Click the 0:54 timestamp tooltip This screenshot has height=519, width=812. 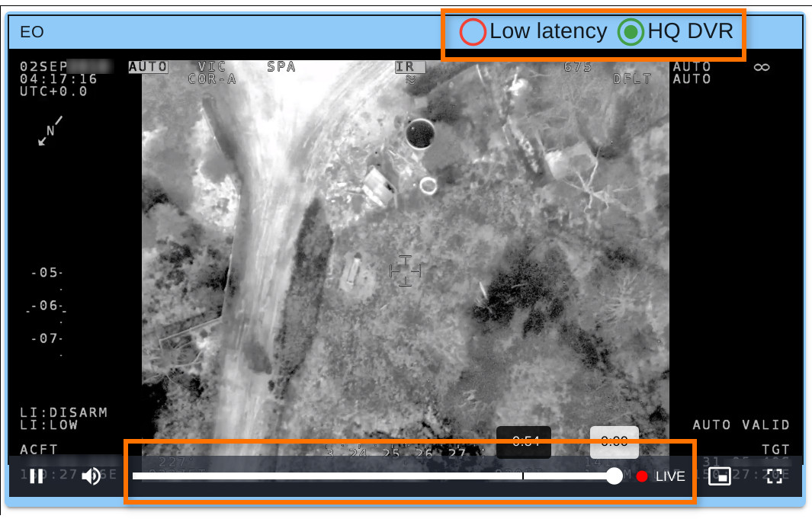[524, 441]
